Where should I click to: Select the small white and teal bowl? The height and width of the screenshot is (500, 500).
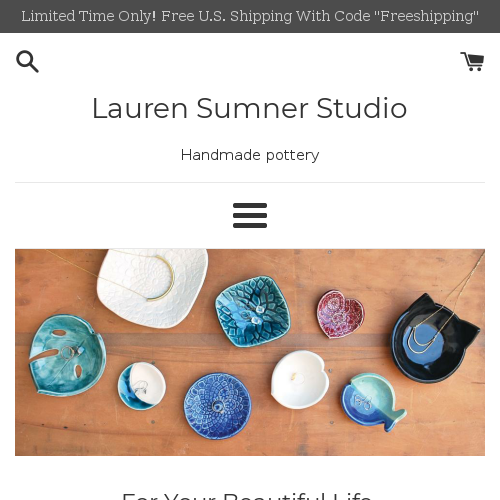tap(142, 386)
